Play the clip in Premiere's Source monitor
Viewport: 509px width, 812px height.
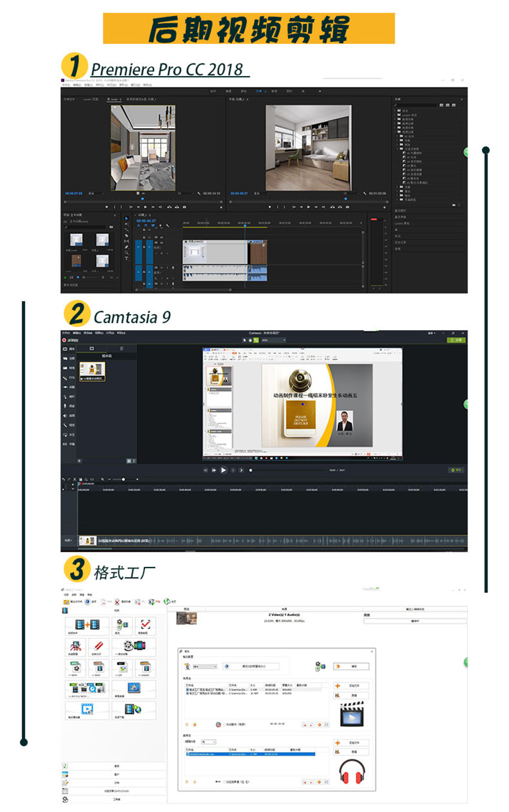coord(145,207)
